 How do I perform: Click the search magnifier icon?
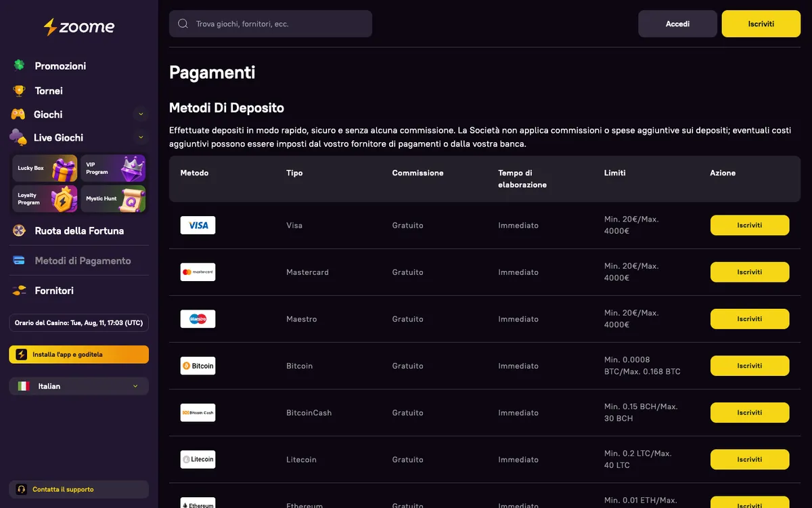(x=183, y=24)
